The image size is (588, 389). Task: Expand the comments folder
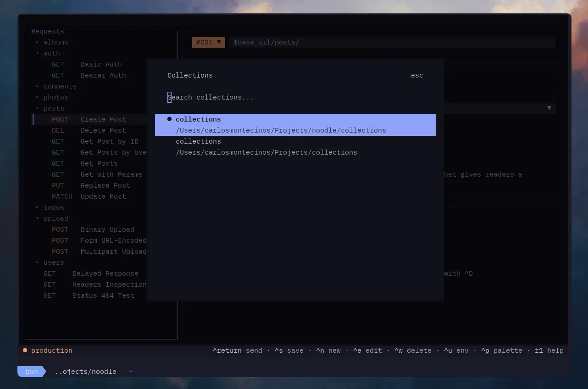pos(56,86)
